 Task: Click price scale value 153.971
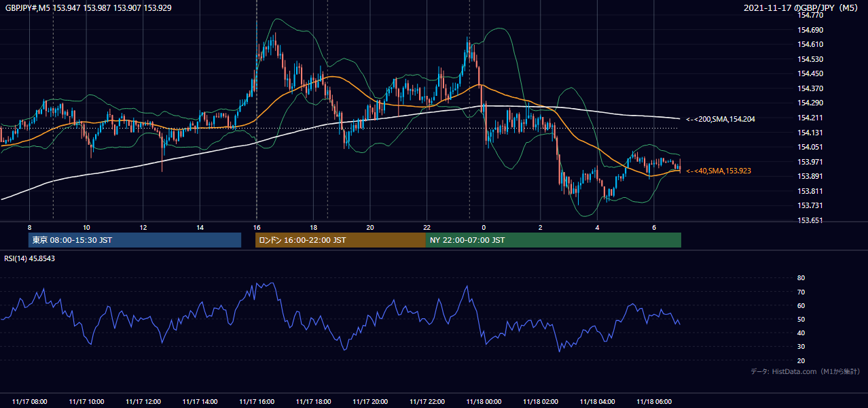tap(810, 162)
